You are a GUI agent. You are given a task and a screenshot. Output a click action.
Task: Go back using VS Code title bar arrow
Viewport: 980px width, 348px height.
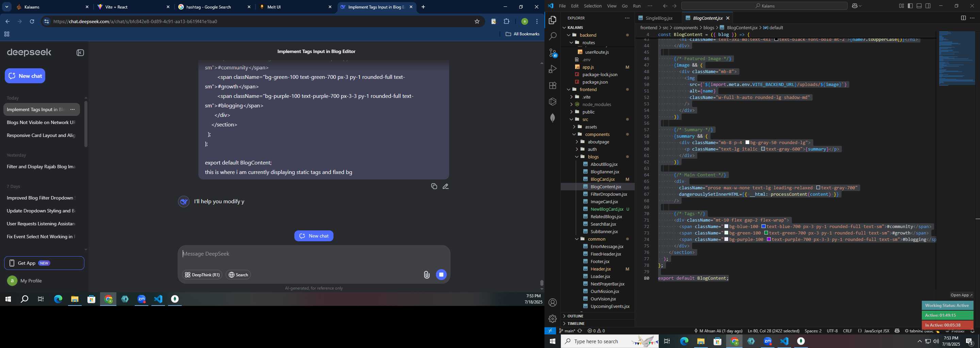pyautogui.click(x=665, y=6)
